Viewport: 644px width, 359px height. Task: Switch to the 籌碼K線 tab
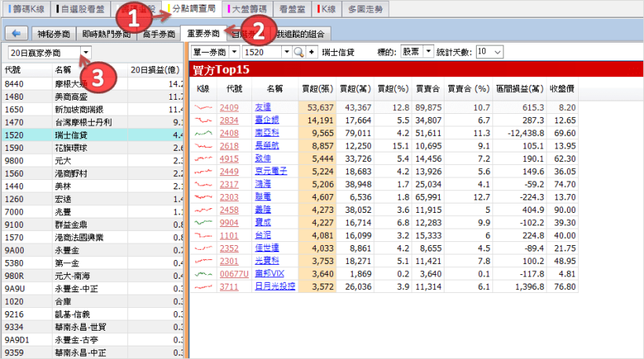26,9
